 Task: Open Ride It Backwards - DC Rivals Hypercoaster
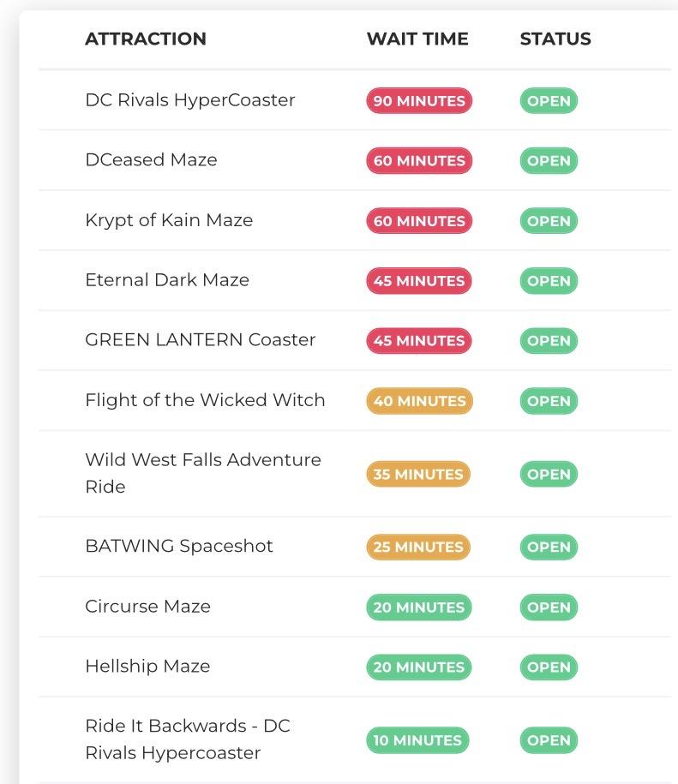(x=188, y=739)
